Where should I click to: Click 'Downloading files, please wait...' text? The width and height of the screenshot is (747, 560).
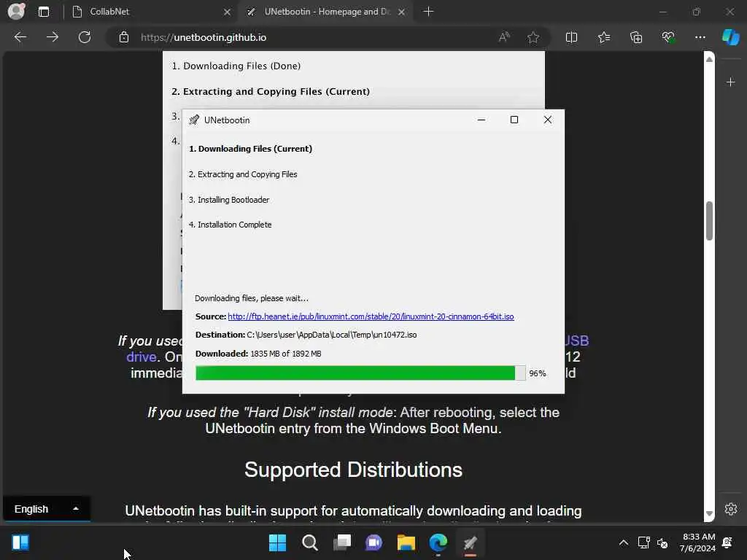[252, 298]
